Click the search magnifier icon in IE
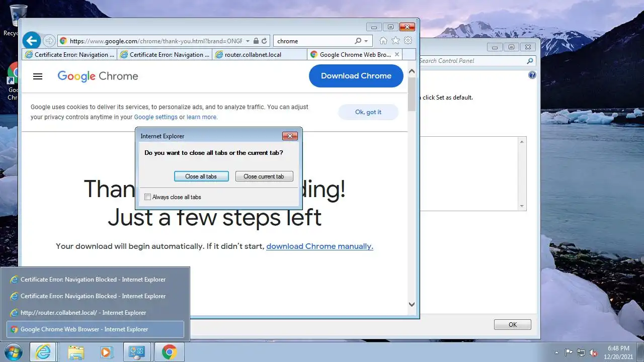The image size is (644, 362). pos(358,41)
